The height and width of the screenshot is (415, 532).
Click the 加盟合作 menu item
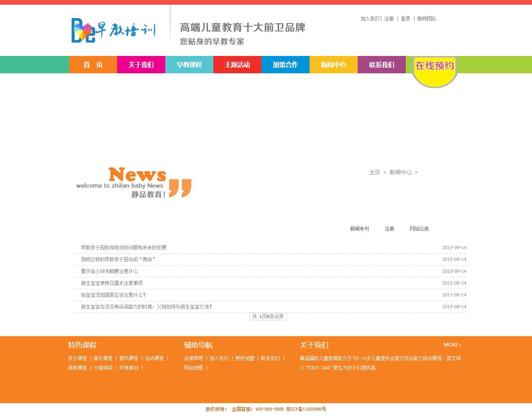(286, 65)
